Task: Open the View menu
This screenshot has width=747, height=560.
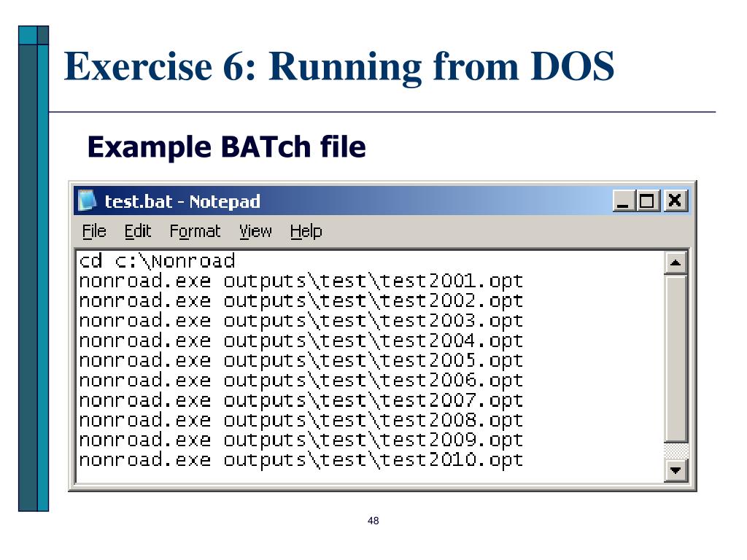Action: click(255, 231)
